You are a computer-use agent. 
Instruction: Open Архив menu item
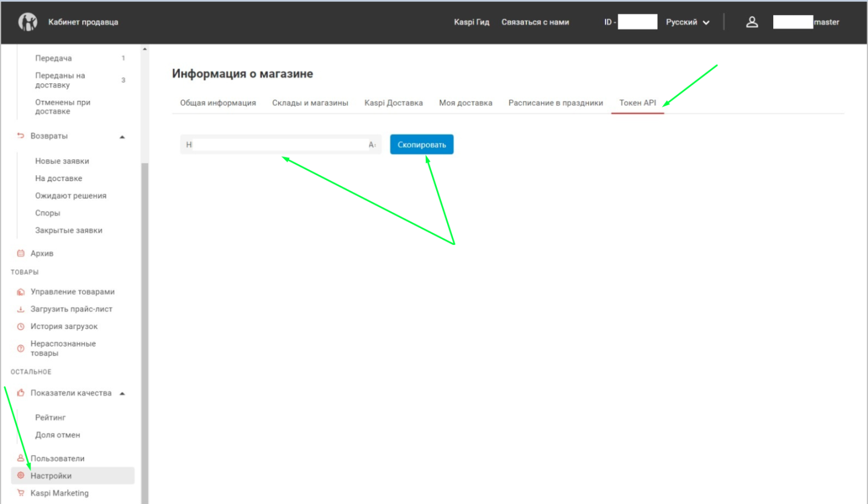(42, 254)
